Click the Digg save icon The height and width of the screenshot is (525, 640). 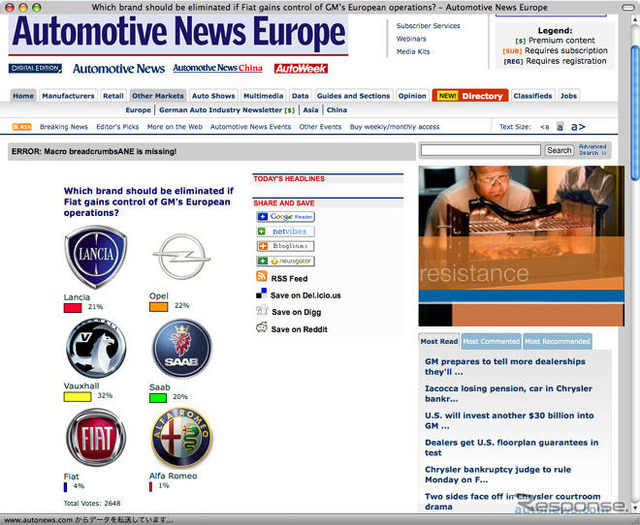point(262,311)
